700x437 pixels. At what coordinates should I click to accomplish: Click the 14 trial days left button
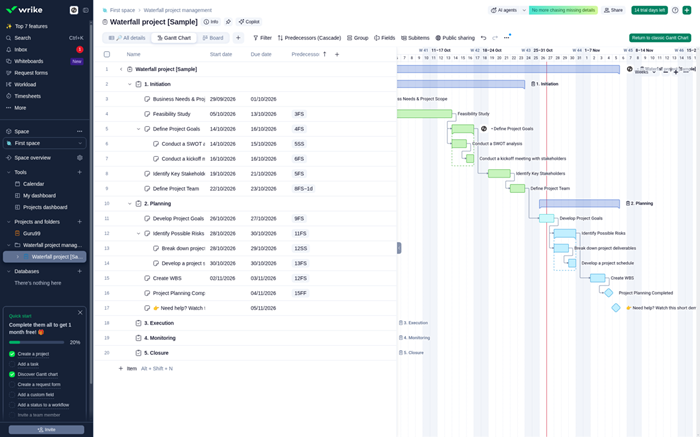[650, 10]
